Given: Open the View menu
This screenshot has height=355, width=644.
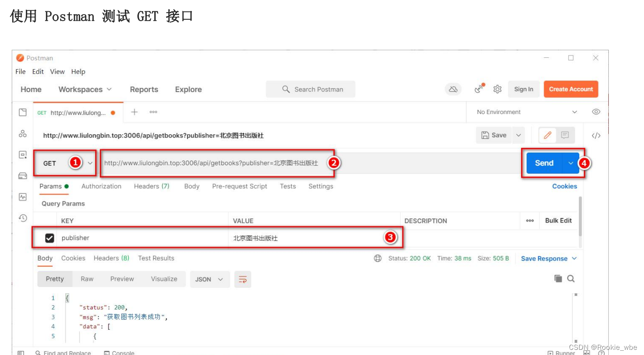Looking at the screenshot, I should click(x=57, y=72).
